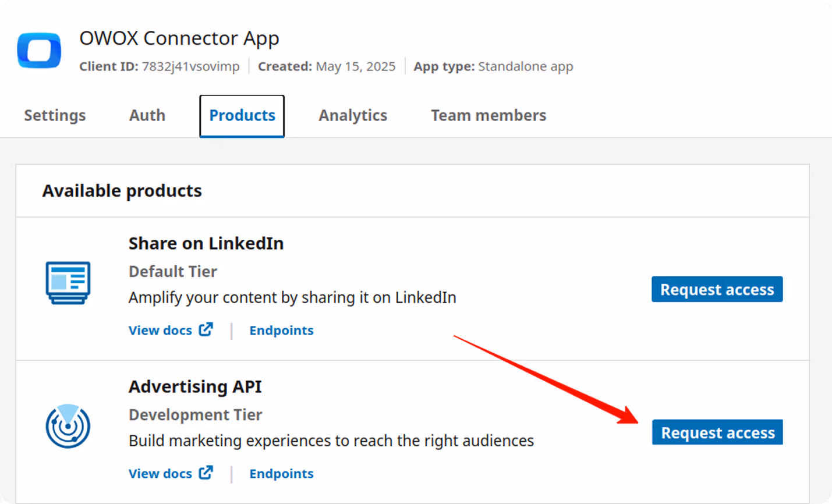Open Endpoints for the Advertising API
Screen dimensions: 832x504
281,473
